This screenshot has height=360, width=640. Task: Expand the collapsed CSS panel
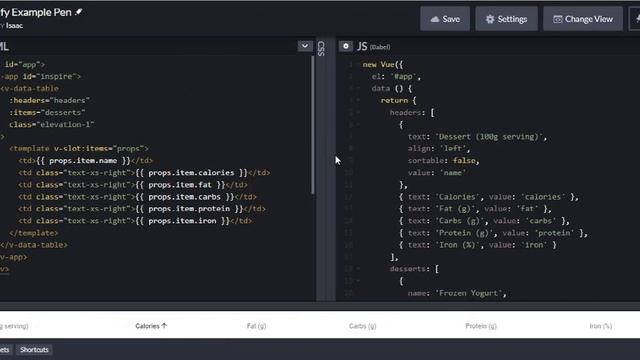pyautogui.click(x=321, y=49)
